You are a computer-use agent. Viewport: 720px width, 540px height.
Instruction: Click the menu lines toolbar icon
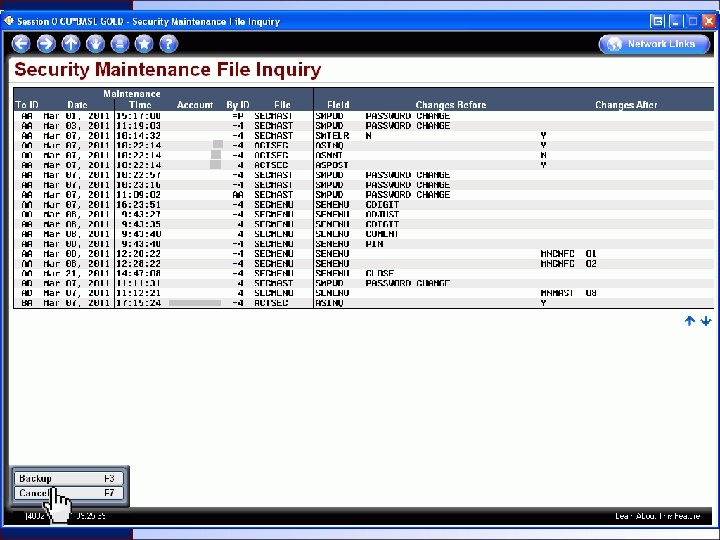(x=120, y=44)
